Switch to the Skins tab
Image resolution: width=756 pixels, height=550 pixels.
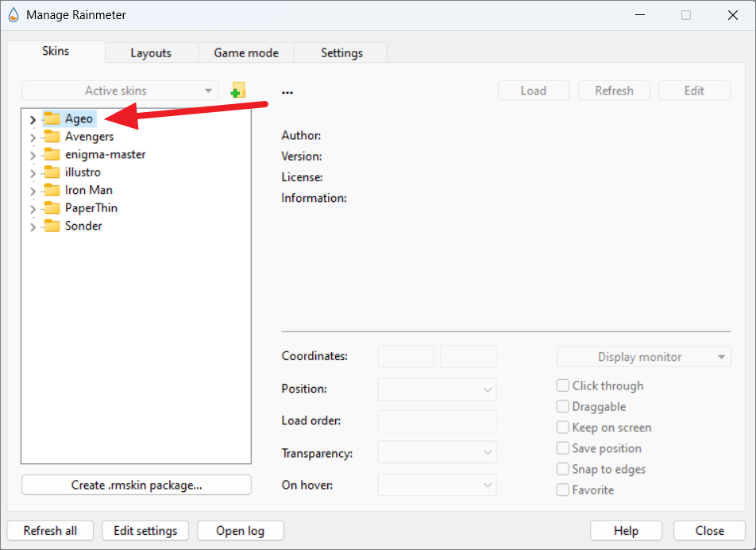(x=56, y=51)
